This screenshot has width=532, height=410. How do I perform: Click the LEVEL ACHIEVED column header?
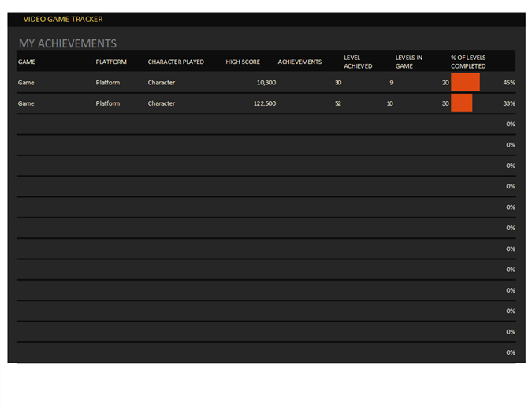tap(358, 61)
